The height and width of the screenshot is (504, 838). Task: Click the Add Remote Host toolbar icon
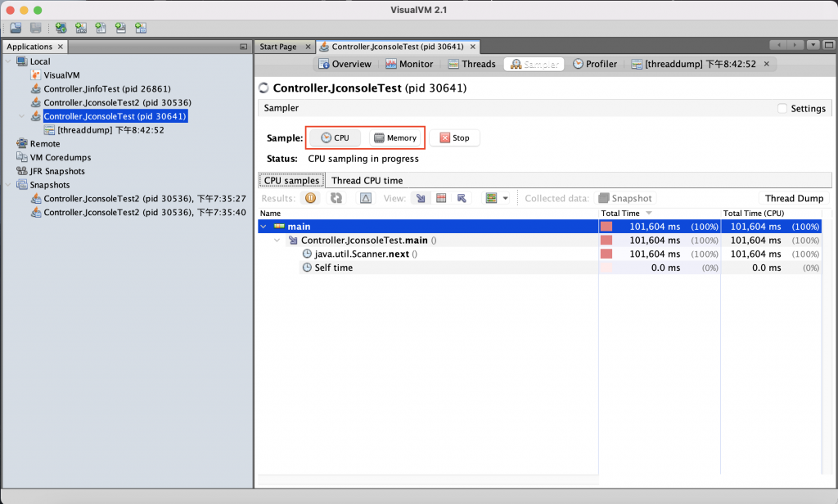point(61,28)
